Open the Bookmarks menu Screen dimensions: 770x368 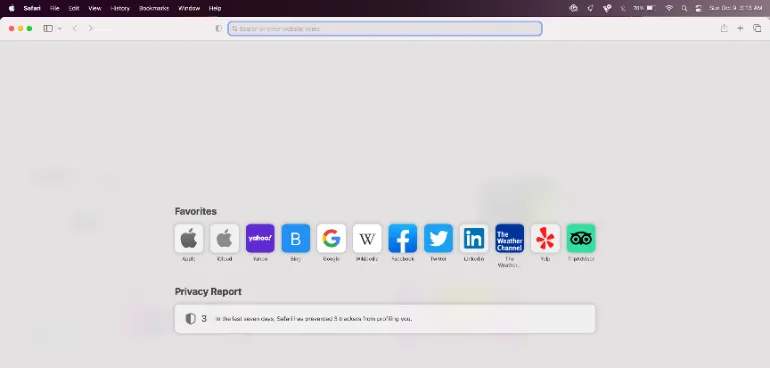click(154, 8)
